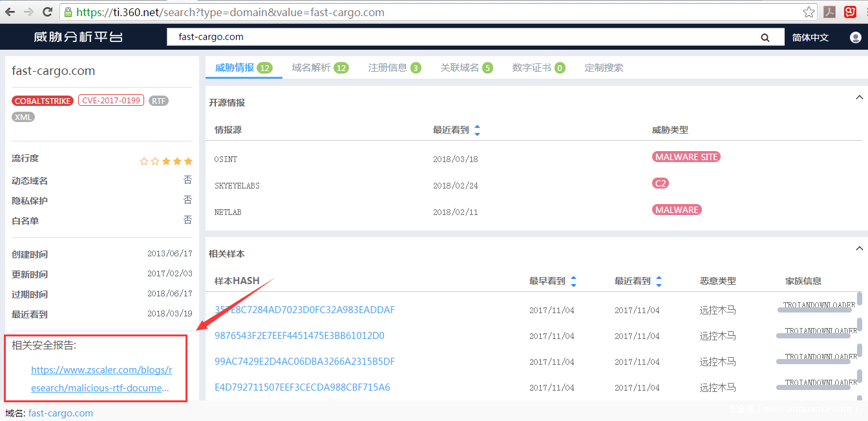Collapse the 开源情报 section chevron

point(859,98)
